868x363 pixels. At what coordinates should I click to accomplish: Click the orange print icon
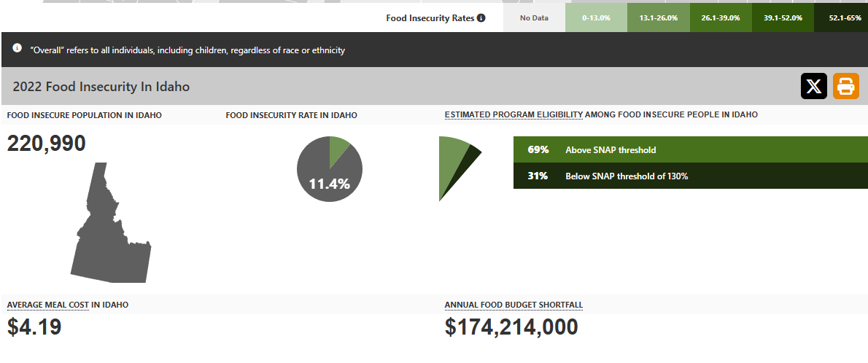coord(846,86)
